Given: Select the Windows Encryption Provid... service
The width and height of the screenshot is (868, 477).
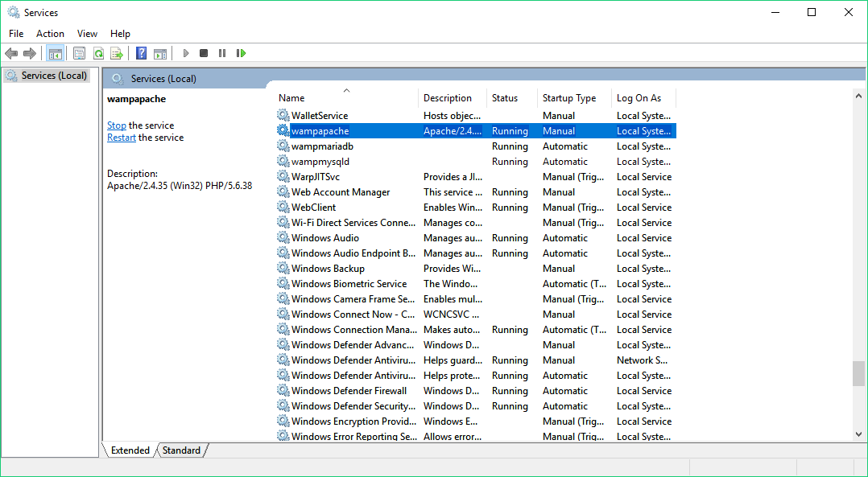Looking at the screenshot, I should tap(353, 421).
